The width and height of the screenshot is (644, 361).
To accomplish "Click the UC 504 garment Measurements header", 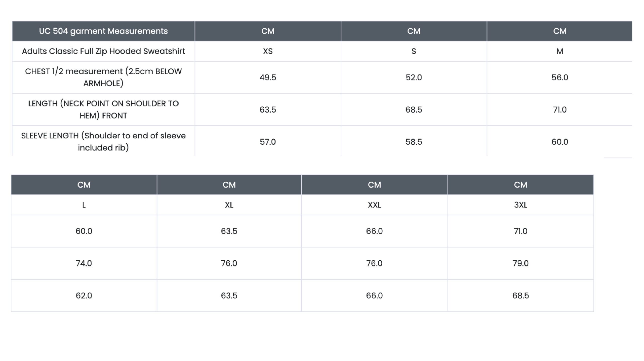I will point(103,31).
